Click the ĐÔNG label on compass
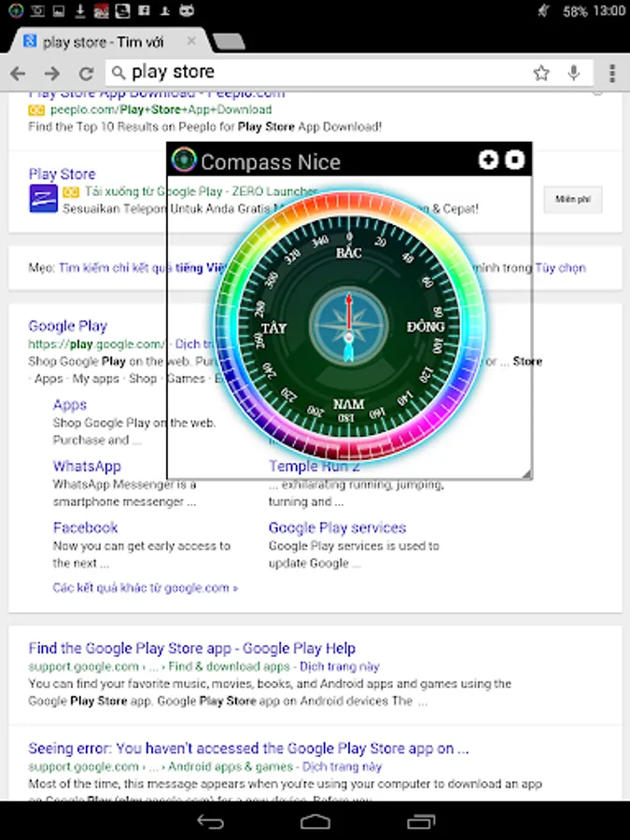 (426, 327)
